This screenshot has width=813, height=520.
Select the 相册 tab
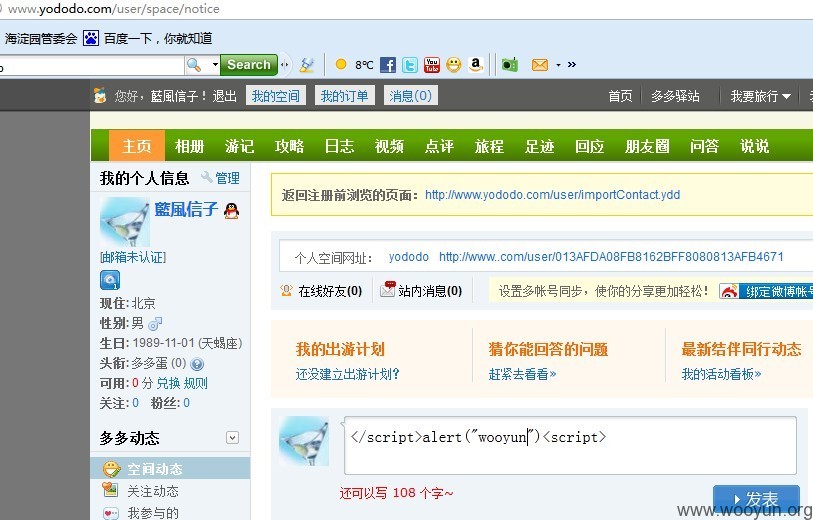pos(189,146)
